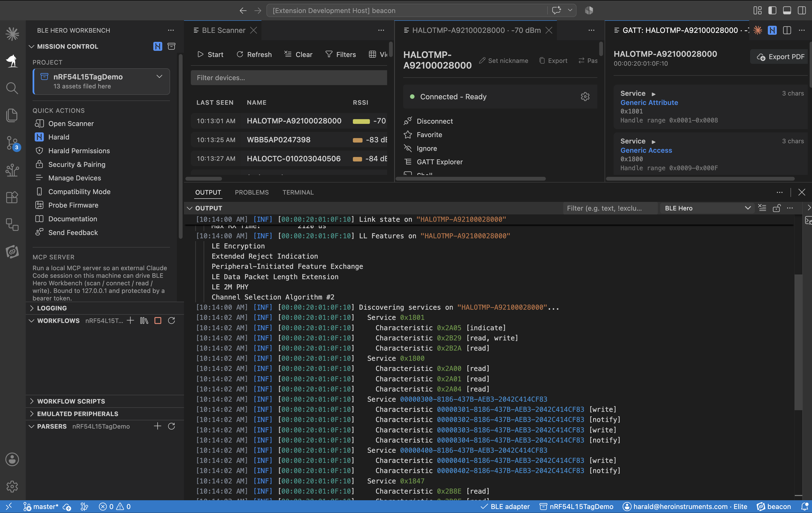Click the notifications bell in status bar
The width and height of the screenshot is (812, 513).
click(805, 507)
